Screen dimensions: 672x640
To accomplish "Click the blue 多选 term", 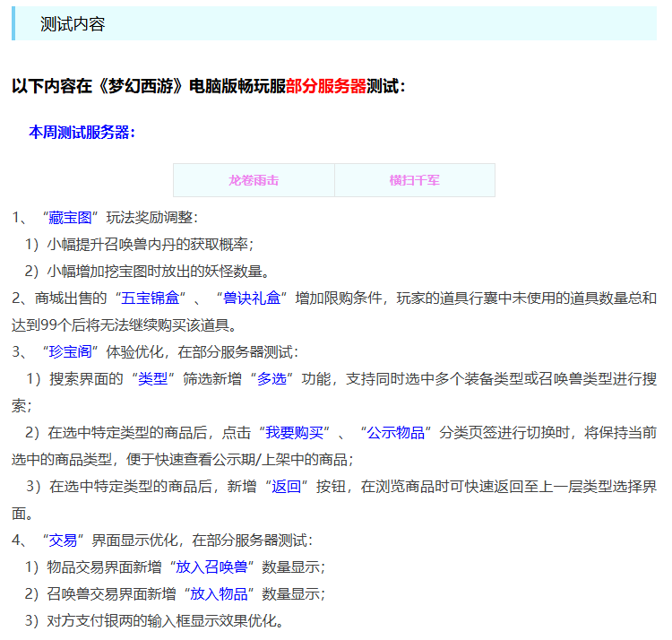I will (271, 378).
